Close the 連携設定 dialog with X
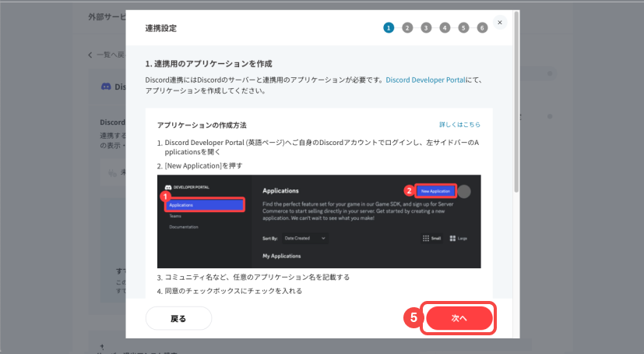 [x=500, y=23]
